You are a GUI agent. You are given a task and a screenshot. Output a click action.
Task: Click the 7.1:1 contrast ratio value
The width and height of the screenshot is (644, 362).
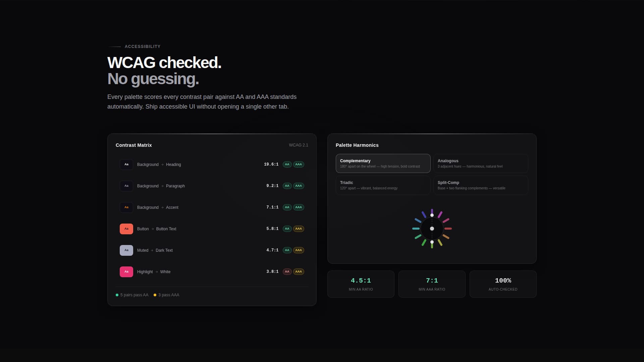pyautogui.click(x=273, y=207)
